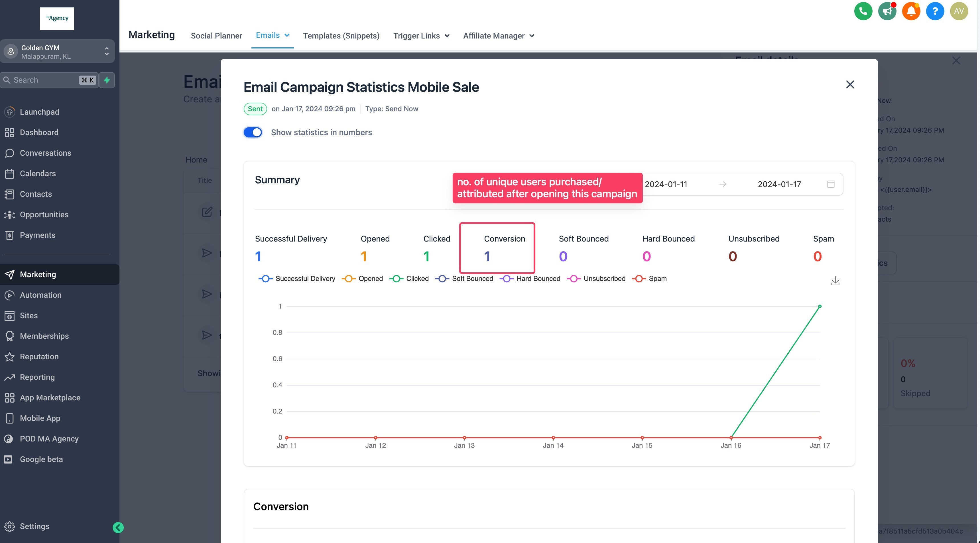
Task: Open Settings in sidebar
Action: pyautogui.click(x=34, y=526)
